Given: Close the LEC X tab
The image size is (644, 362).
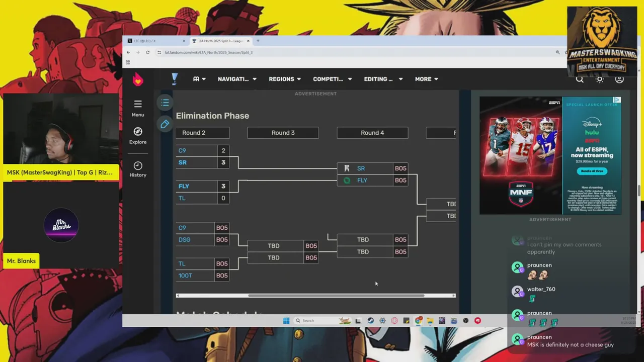Looking at the screenshot, I should click(x=184, y=41).
